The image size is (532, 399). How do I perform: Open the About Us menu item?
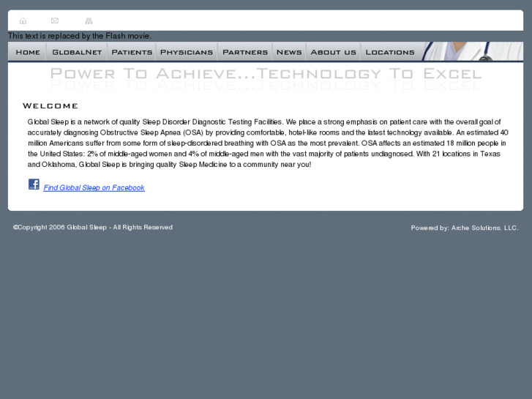point(334,52)
